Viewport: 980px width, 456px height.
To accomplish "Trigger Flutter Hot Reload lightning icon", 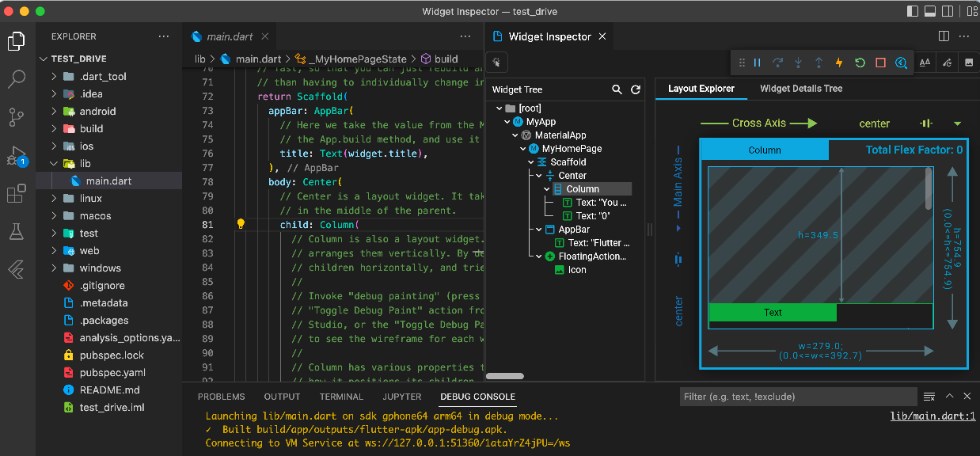I will [x=839, y=63].
